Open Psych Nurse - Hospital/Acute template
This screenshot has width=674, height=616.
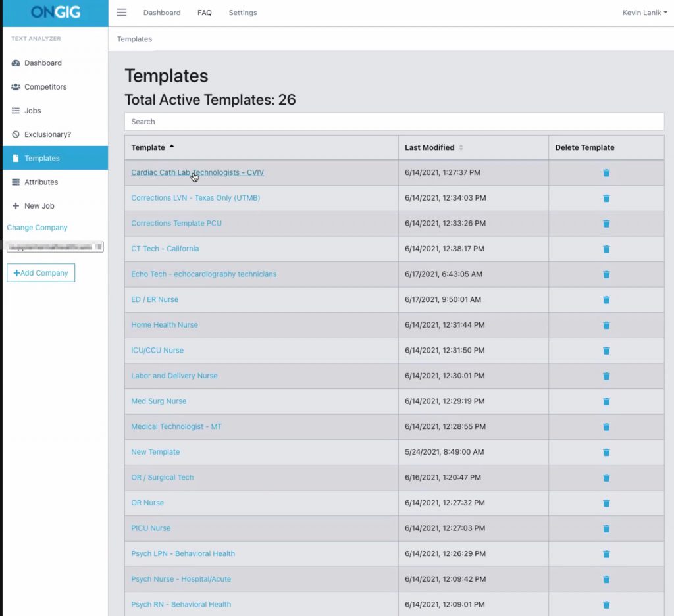point(181,578)
